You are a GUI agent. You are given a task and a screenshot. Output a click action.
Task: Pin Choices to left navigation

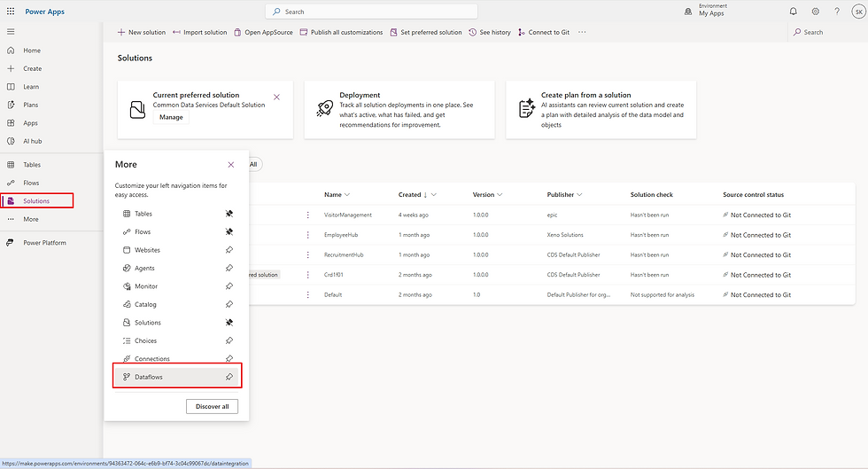coord(229,341)
